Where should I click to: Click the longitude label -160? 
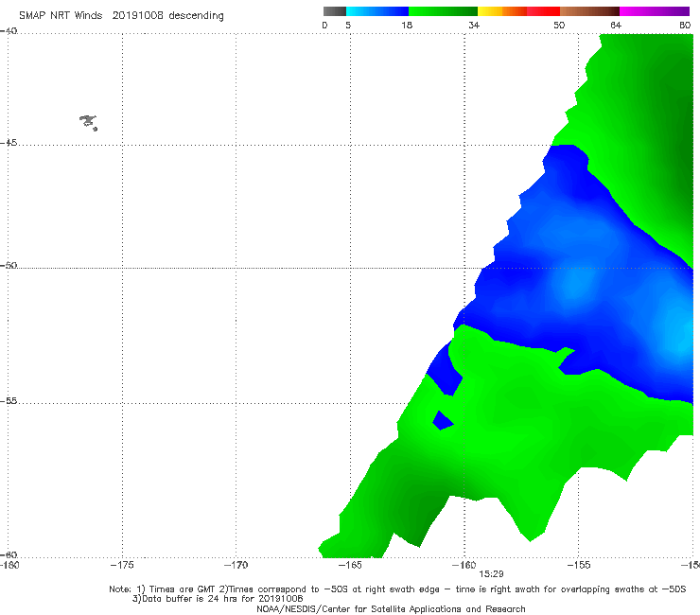[464, 565]
